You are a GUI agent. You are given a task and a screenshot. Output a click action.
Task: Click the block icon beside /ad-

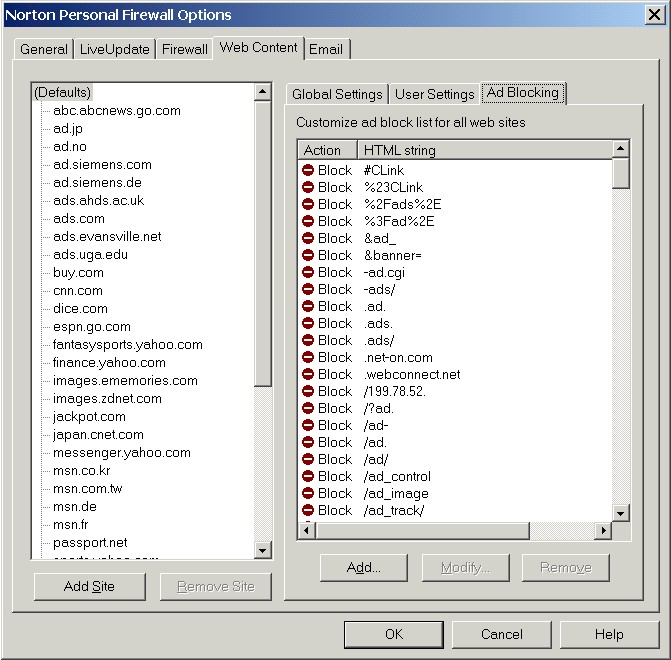point(308,425)
